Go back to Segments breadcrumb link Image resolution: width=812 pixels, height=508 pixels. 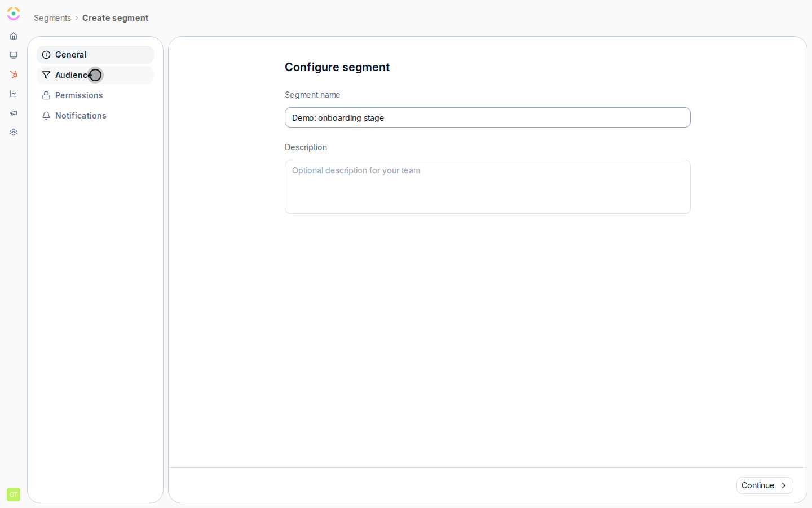[52, 18]
